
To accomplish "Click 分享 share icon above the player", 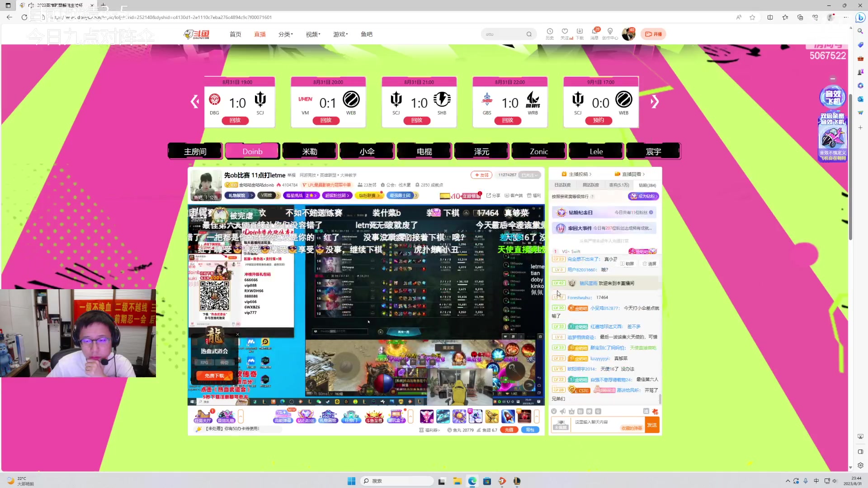I will pyautogui.click(x=493, y=196).
